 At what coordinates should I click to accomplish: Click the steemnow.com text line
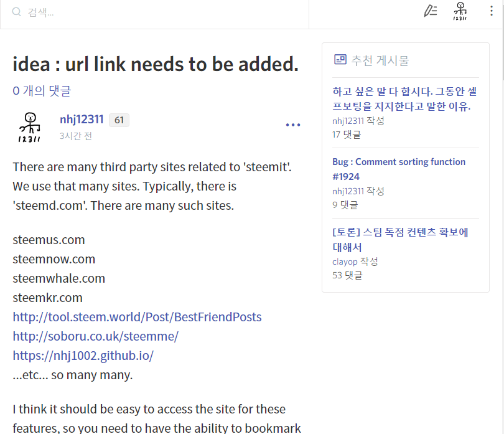[54, 259]
